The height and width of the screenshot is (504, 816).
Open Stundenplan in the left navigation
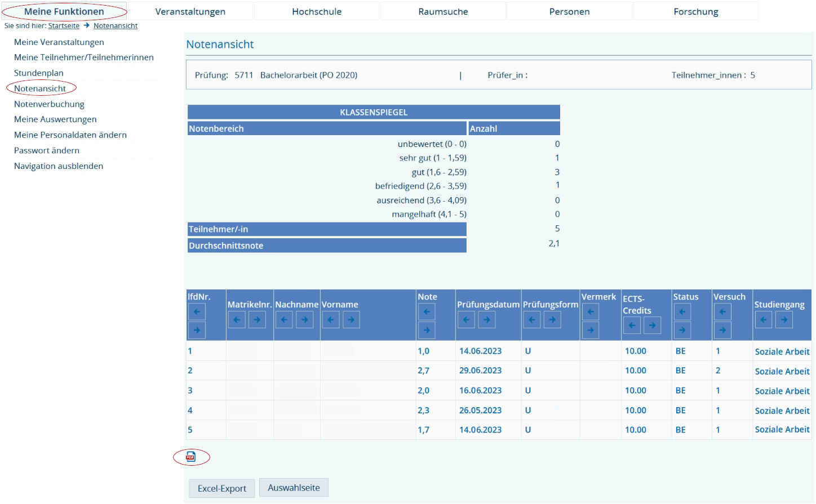click(39, 73)
